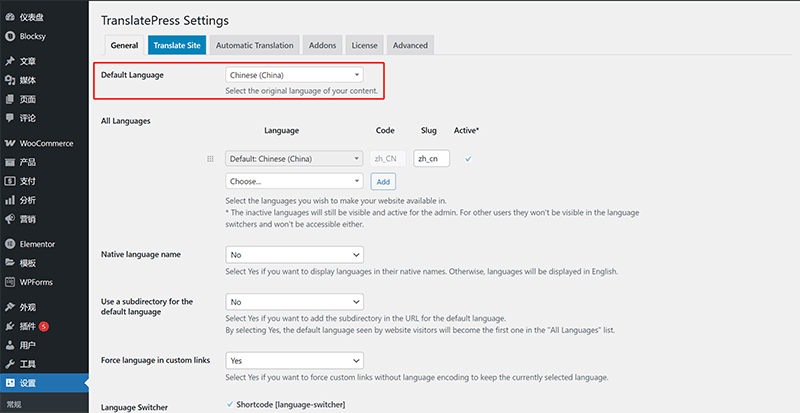The width and height of the screenshot is (800, 413).
Task: Click the Blocksy sidebar icon
Action: [x=10, y=36]
